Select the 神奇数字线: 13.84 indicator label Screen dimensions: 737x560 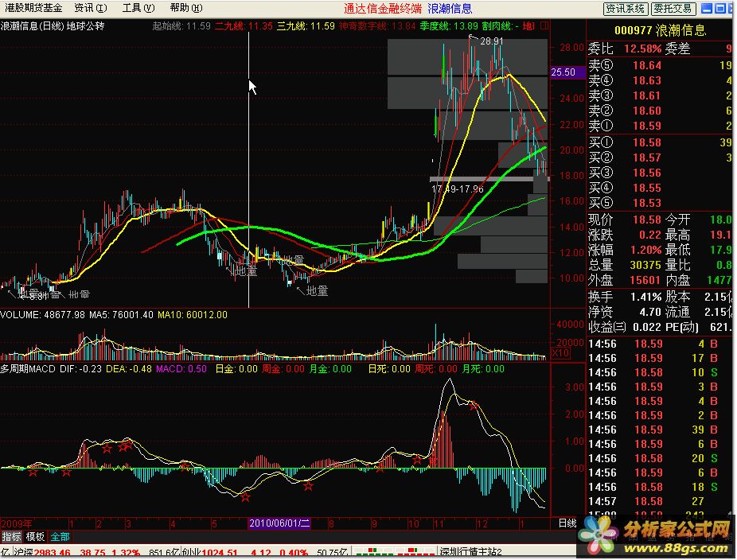(377, 25)
